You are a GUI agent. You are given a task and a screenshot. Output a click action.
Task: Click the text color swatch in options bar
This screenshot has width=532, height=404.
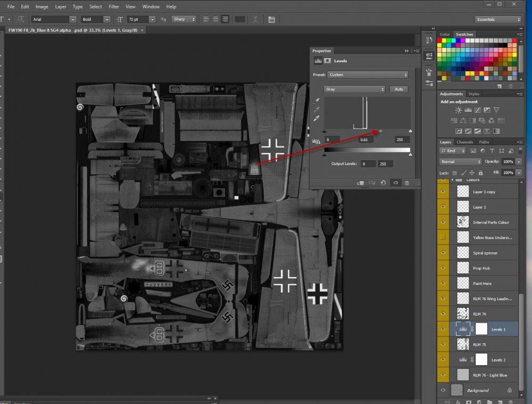(x=240, y=19)
